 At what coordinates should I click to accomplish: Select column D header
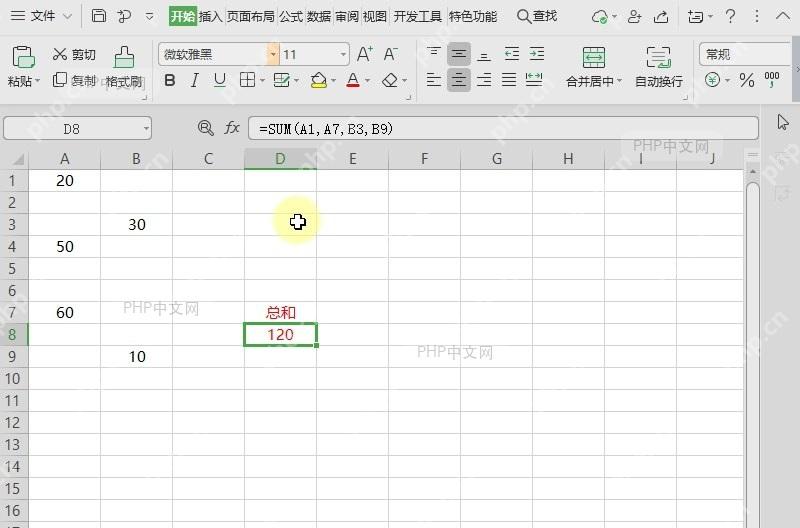[x=280, y=159]
